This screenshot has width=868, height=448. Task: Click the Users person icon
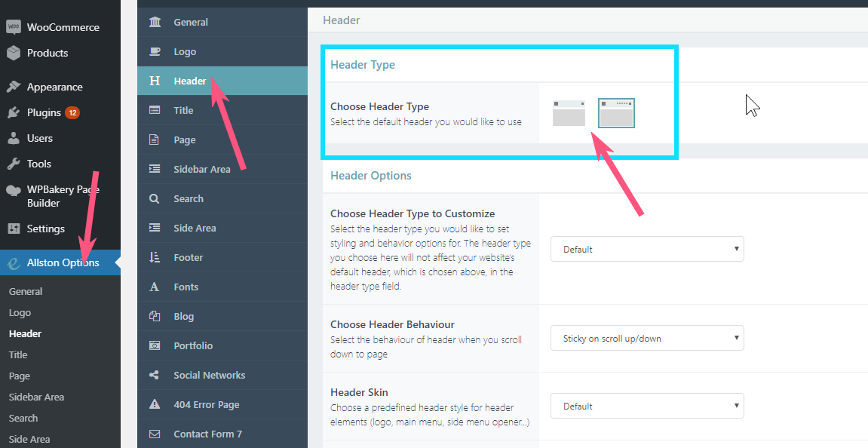[x=14, y=138]
